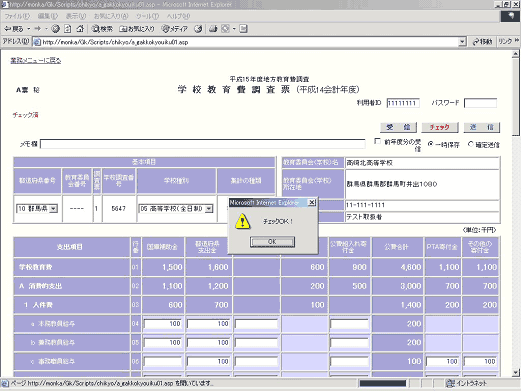Viewport: 521px width, 391px height.
Task: Click the password (パスワード) field
Action: 480,103
